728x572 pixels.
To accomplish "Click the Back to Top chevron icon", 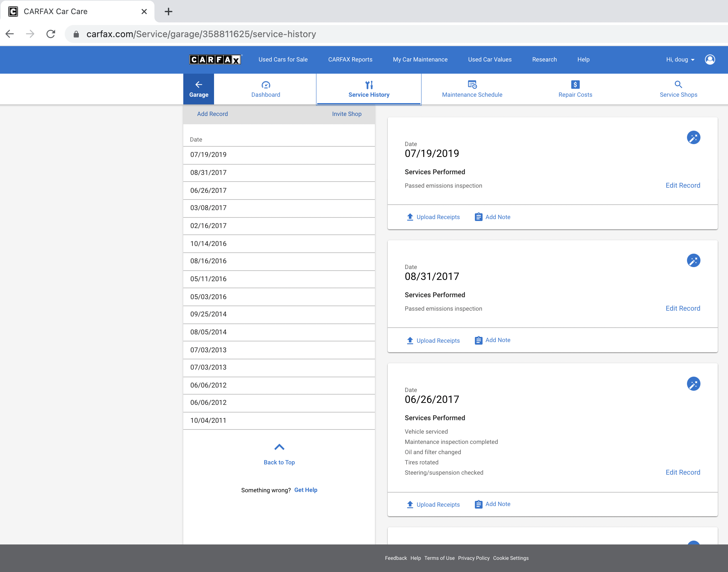I will [279, 447].
